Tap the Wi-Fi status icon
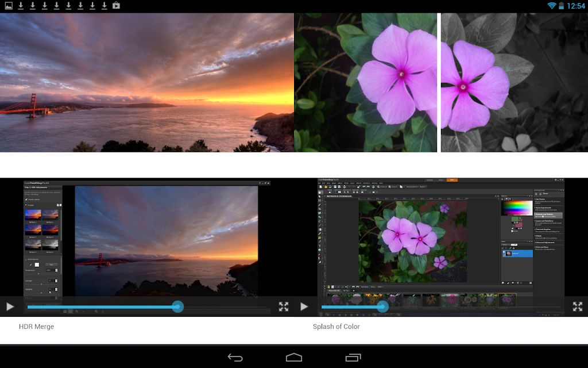The image size is (588, 368). click(552, 6)
